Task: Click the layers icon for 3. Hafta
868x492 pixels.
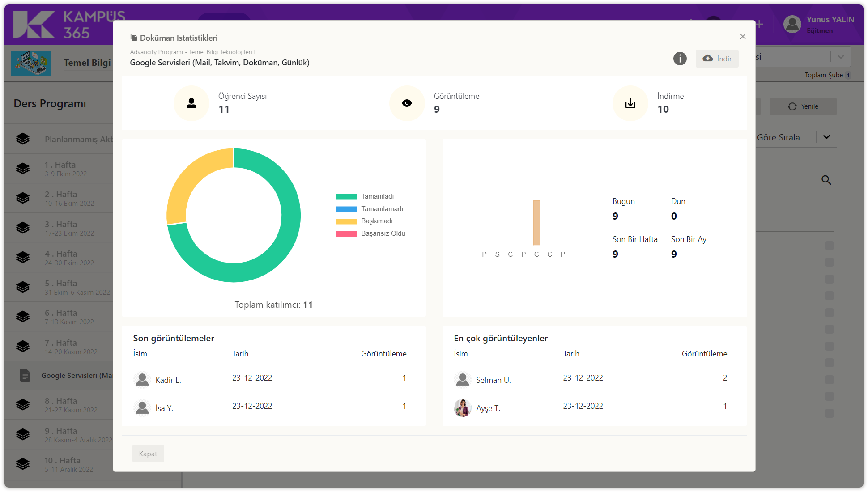Action: tap(23, 228)
